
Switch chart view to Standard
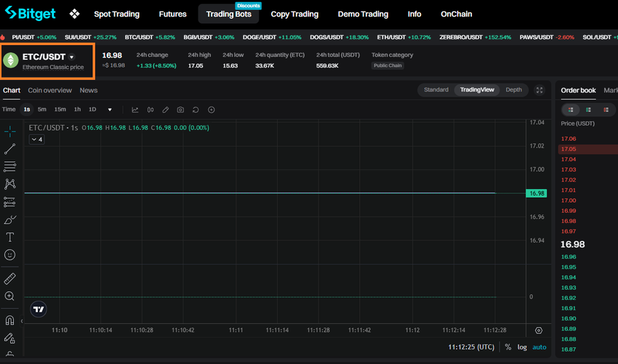[x=436, y=90]
